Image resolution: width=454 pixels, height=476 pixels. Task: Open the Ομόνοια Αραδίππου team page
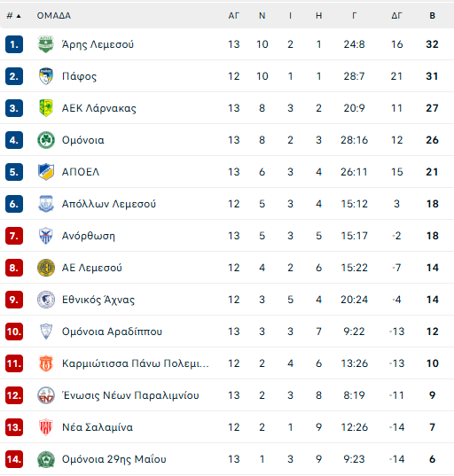(x=112, y=332)
